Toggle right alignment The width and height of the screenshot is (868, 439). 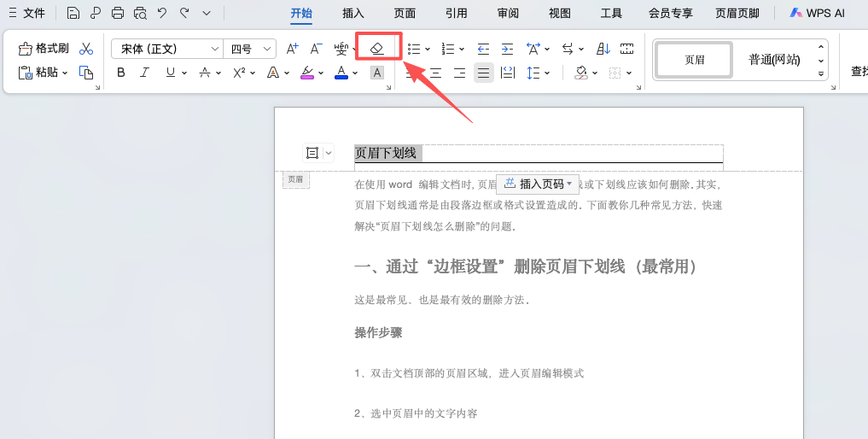pyautogui.click(x=459, y=73)
